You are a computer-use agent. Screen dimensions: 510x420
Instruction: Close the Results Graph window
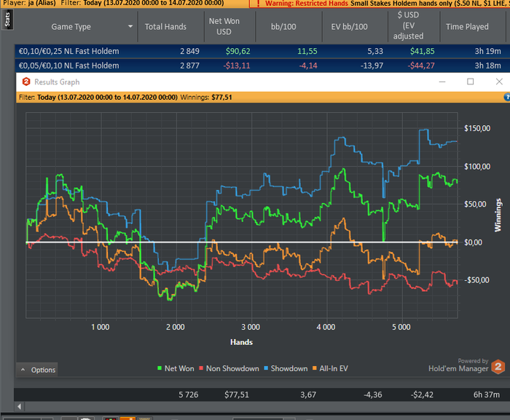coord(499,82)
